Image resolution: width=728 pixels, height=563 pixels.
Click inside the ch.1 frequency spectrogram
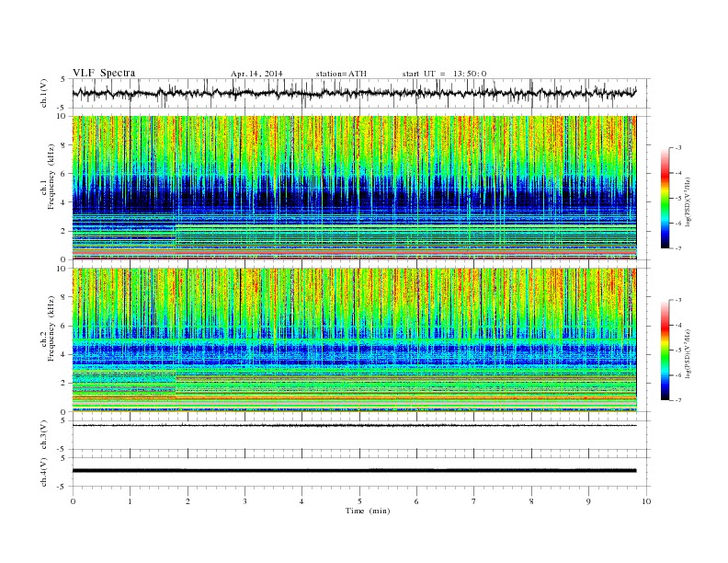(x=354, y=188)
